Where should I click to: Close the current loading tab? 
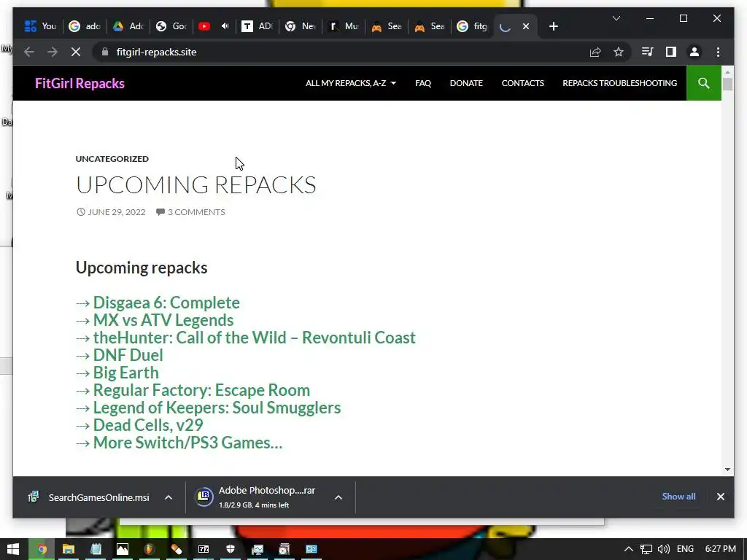pyautogui.click(x=526, y=27)
